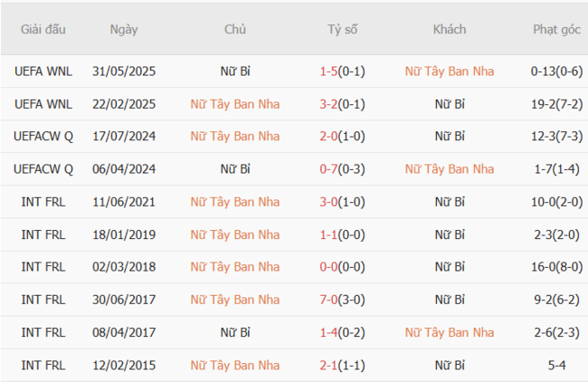Open the 0-7 score result
The height and width of the screenshot is (382, 588).
click(x=330, y=169)
